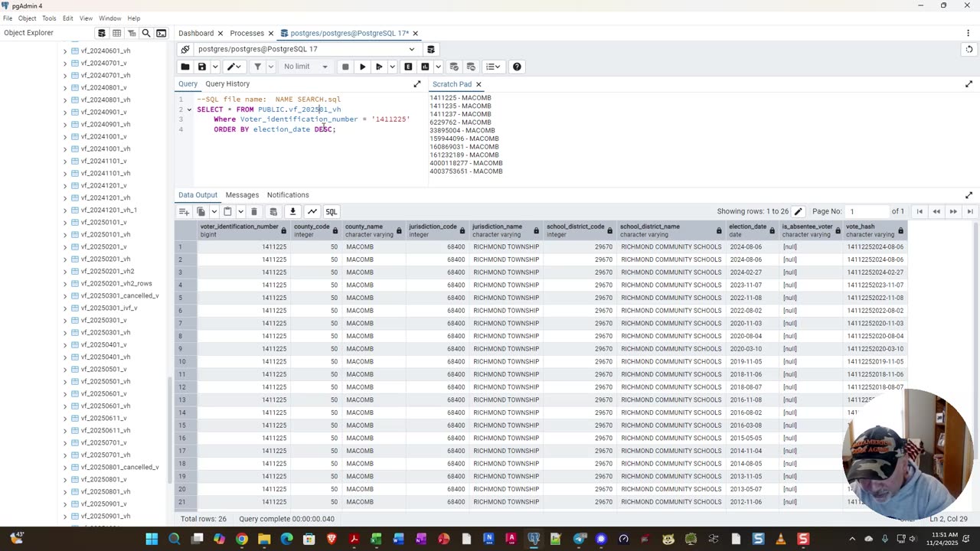Open the Graph Visualiser icon

pyautogui.click(x=312, y=211)
